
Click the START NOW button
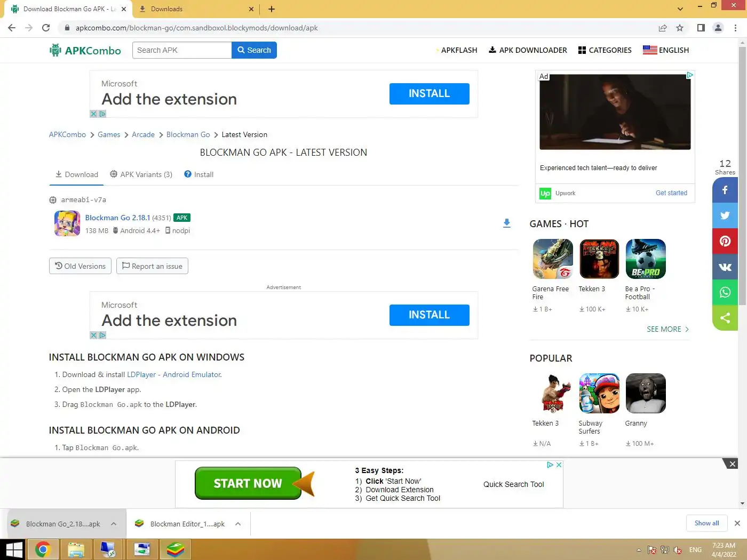[x=248, y=483]
